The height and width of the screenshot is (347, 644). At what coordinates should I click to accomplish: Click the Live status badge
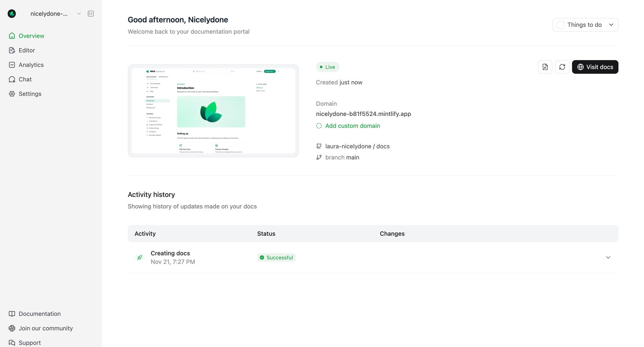tap(328, 67)
